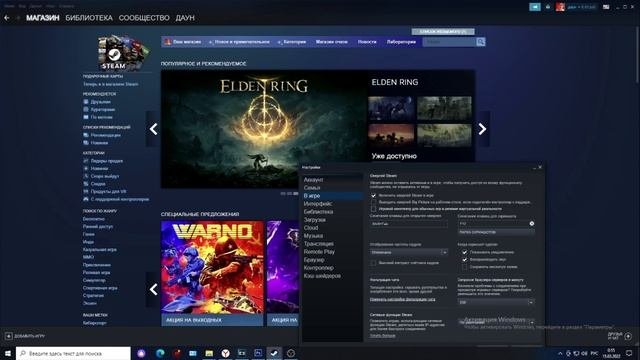Open the round clock-like app in taskbar
The width and height of the screenshot is (640, 360).
[291, 353]
